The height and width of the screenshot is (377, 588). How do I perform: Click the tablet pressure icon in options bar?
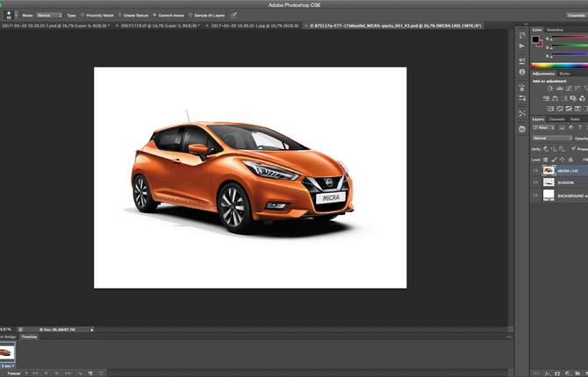coord(233,16)
